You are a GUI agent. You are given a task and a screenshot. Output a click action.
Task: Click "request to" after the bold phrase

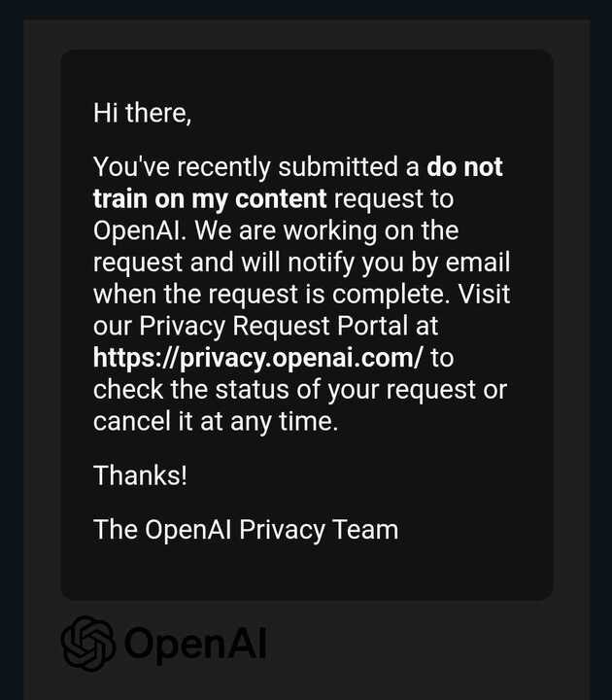coord(393,199)
